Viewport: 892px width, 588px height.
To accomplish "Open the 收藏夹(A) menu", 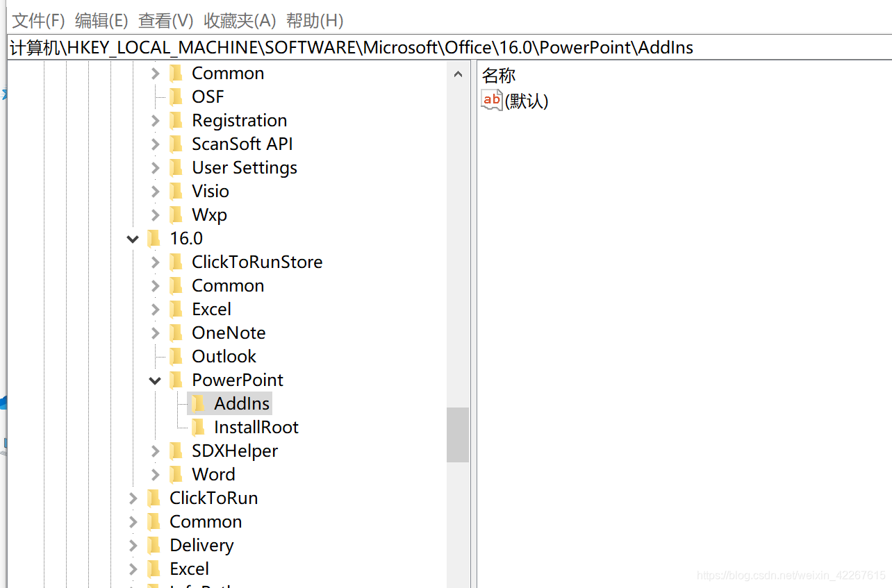I will 240,21.
